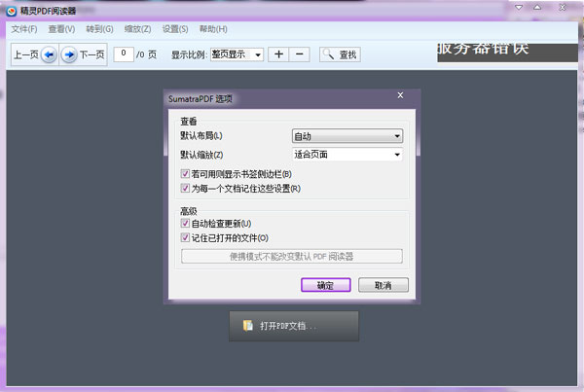Click the 服务器错误 banner at top right
Screen dimensions: 584x392
tap(507, 53)
